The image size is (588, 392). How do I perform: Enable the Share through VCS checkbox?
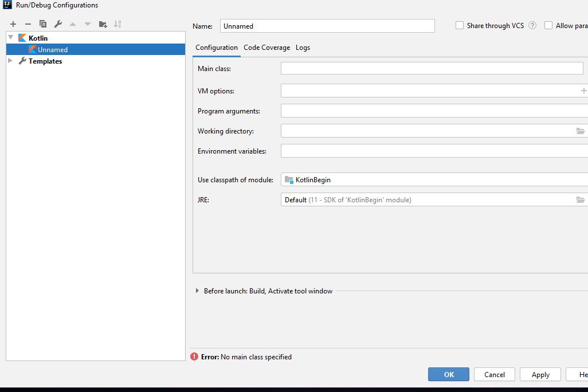click(460, 25)
